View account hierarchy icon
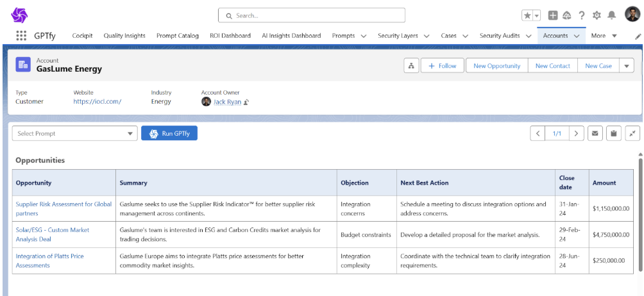Screen dimensions: 644x296 [x=411, y=66]
